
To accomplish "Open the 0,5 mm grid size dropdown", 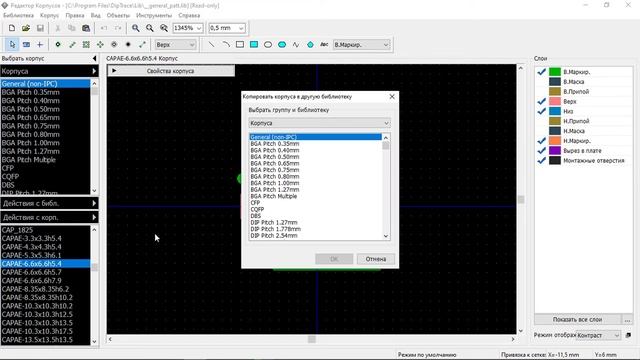I will [241, 28].
